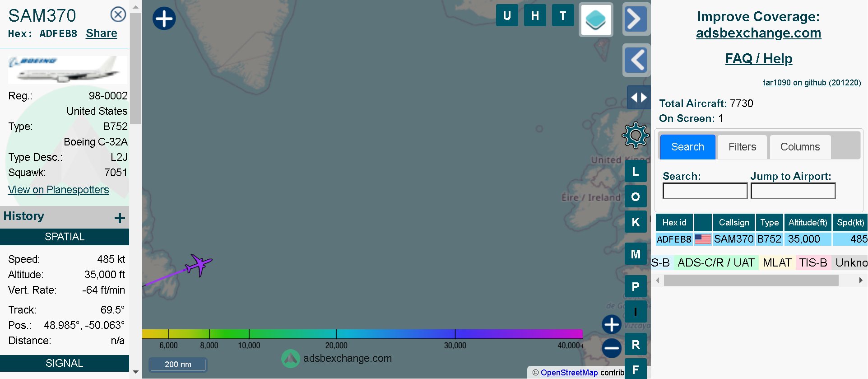868x379 pixels.
Task: Click the right chevron arrow button
Action: [x=636, y=19]
